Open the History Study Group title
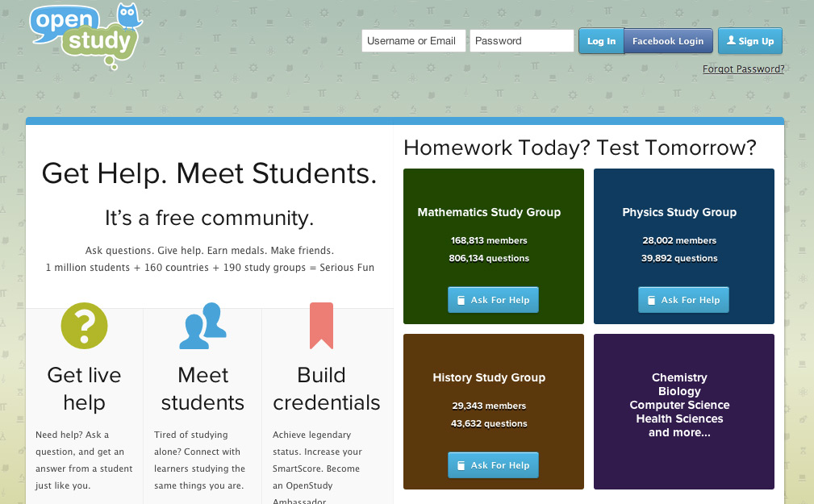The image size is (814, 504). pyautogui.click(x=489, y=378)
